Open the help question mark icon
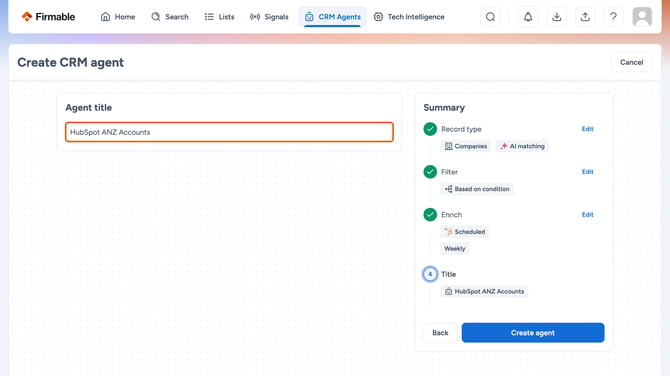Screen dimensions: 670x376 click(x=613, y=17)
